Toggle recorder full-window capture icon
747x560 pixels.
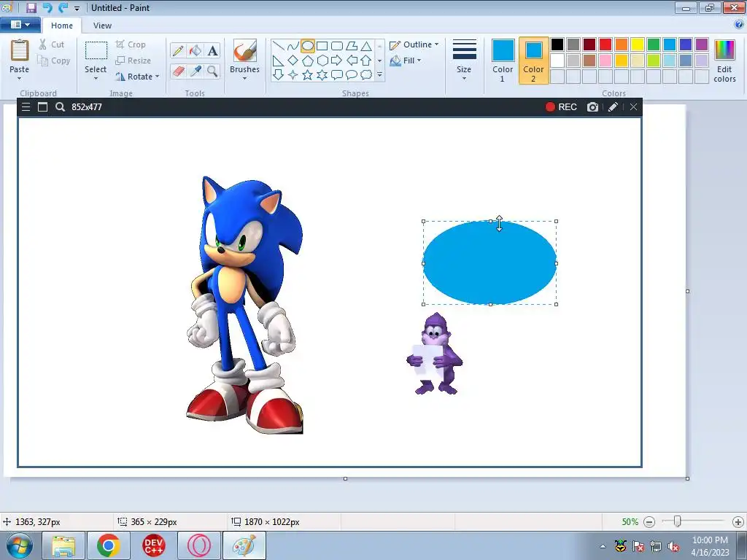42,107
